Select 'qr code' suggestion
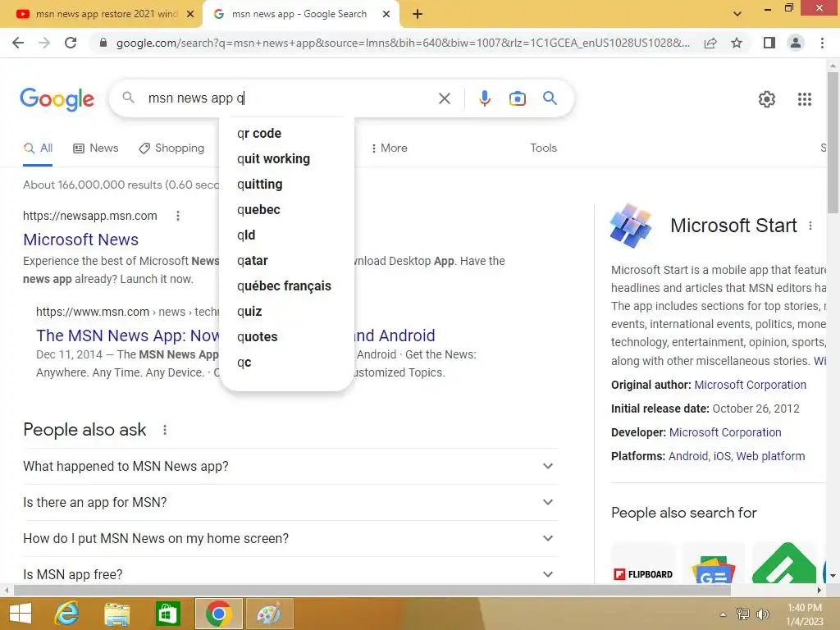 286,133
